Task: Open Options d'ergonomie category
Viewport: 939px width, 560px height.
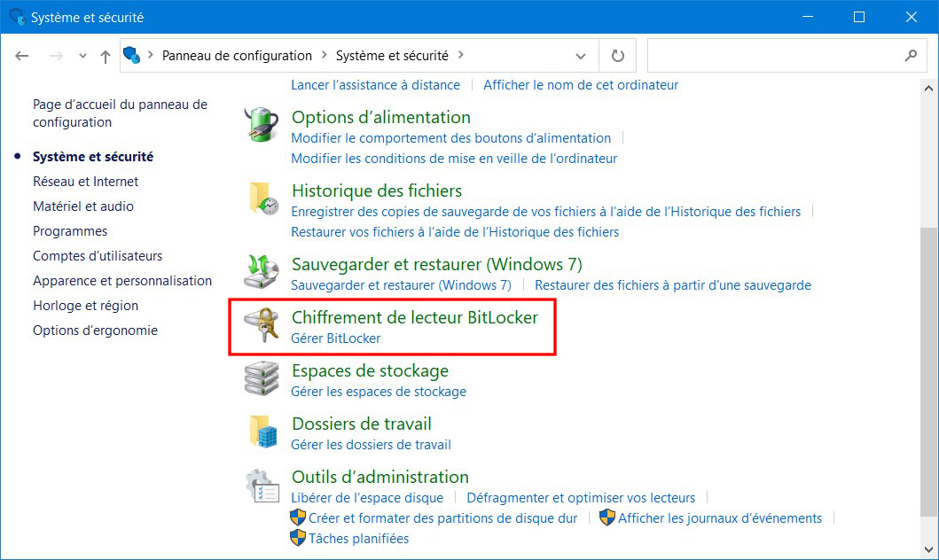Action: pos(95,331)
